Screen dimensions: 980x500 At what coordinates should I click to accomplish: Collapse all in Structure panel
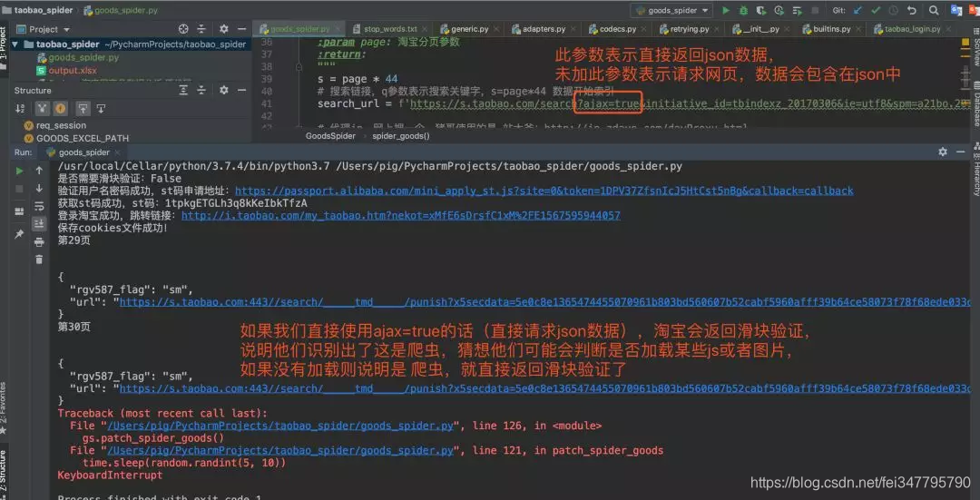[x=201, y=91]
